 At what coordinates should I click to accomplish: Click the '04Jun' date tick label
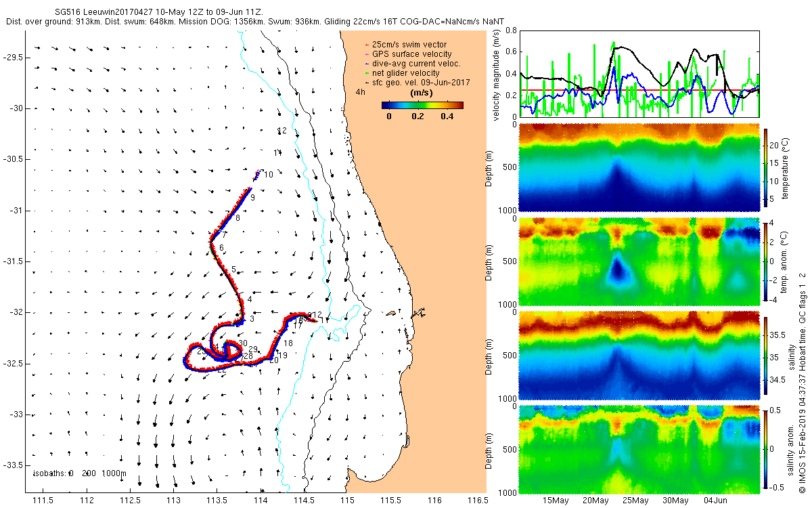point(715,501)
